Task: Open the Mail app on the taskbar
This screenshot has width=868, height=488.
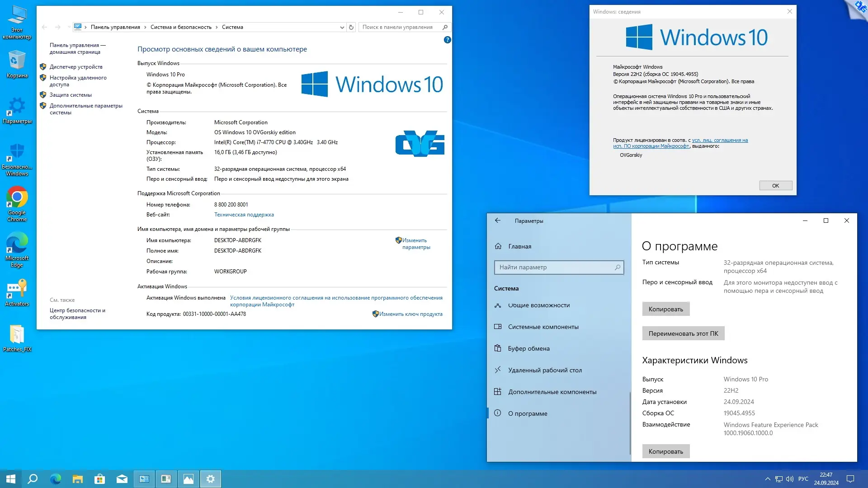Action: click(122, 479)
